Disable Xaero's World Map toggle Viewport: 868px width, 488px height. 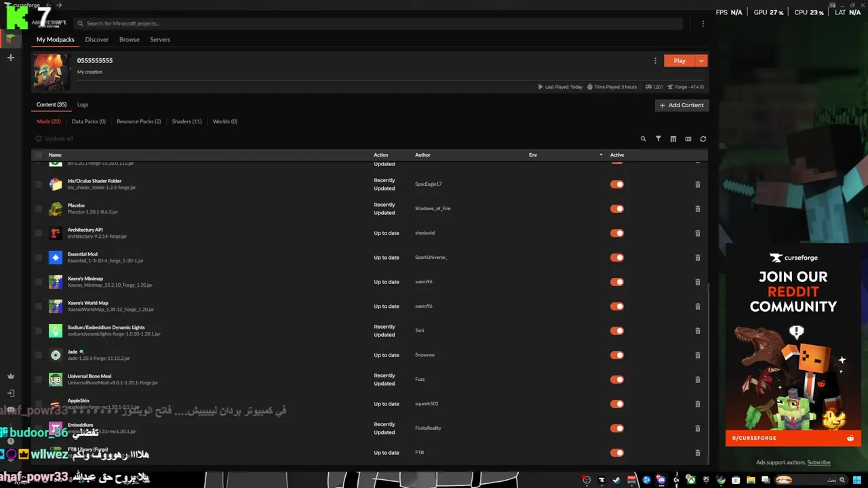click(616, 306)
